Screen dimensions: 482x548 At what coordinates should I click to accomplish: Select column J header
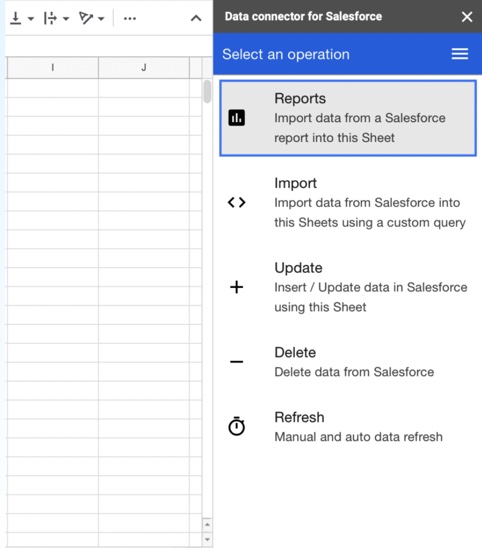144,67
